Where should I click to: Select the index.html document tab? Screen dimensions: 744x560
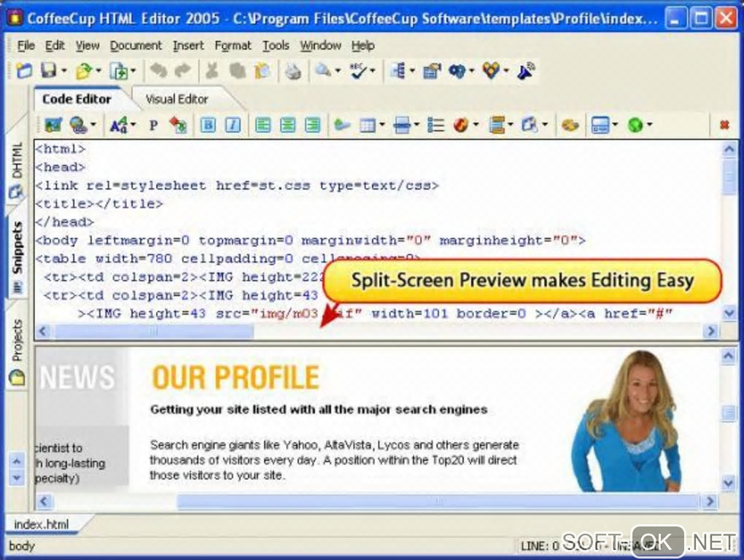tap(42, 524)
